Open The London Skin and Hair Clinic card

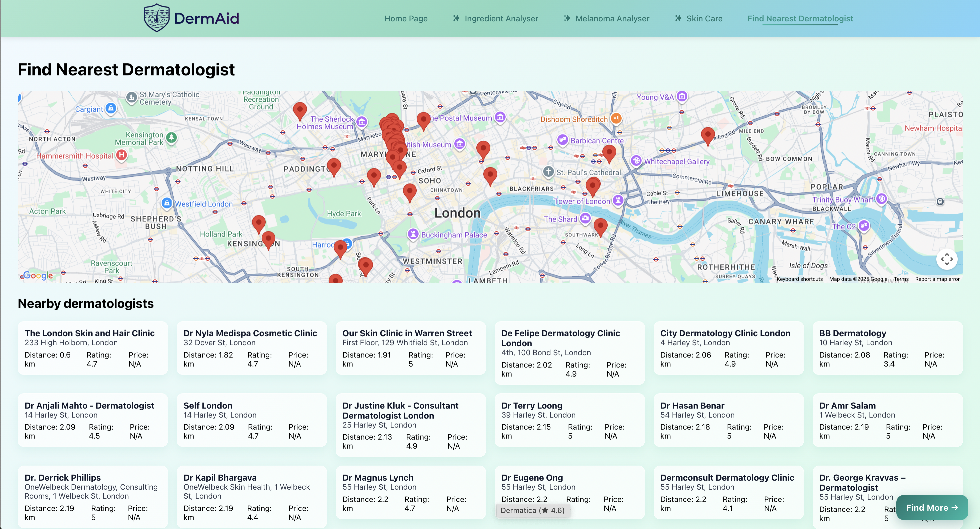(92, 348)
